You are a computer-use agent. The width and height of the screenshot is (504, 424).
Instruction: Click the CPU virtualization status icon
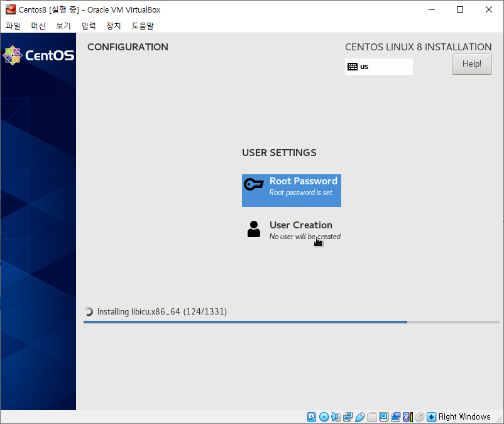click(408, 417)
